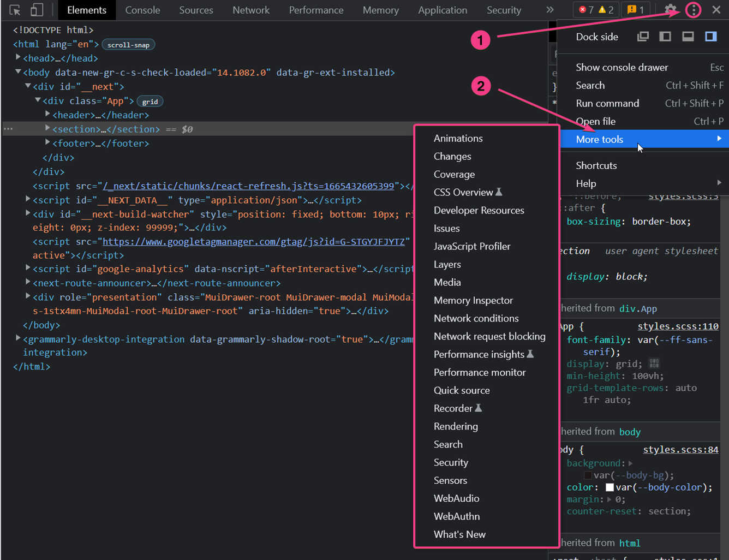The image size is (729, 560).
Task: Collapse the div class App node
Action: click(x=38, y=100)
